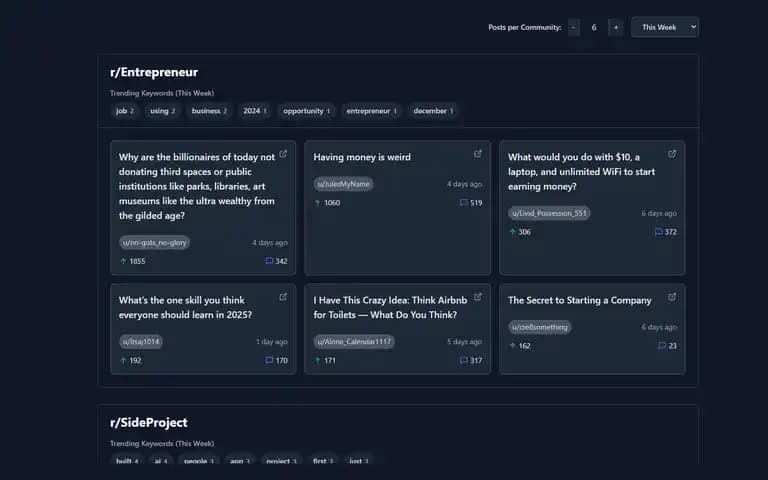Open post about $10, laptop and WiFi
Screen dimensions: 768x480
[x=581, y=172]
